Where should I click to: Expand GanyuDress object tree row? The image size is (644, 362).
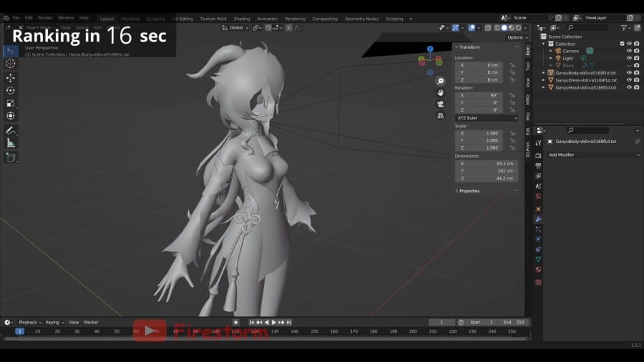543,80
